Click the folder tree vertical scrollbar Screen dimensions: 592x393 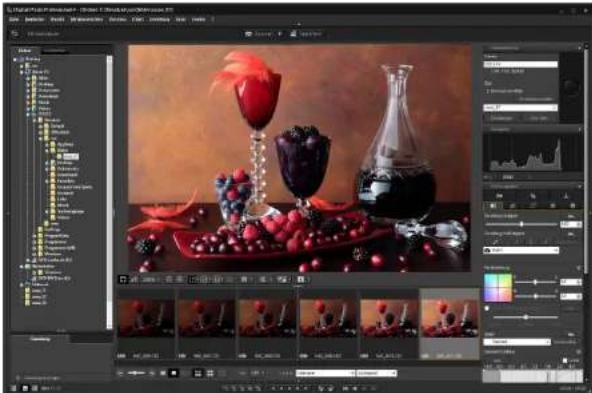click(x=109, y=192)
